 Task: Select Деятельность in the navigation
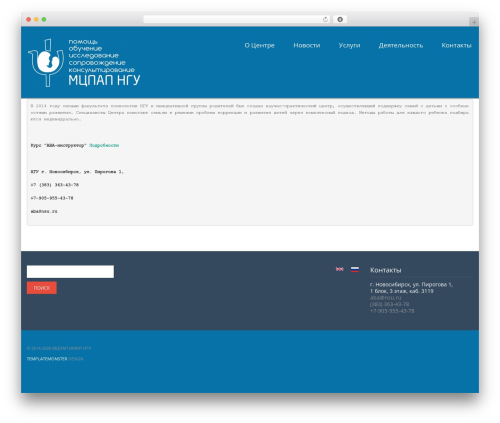pos(401,45)
